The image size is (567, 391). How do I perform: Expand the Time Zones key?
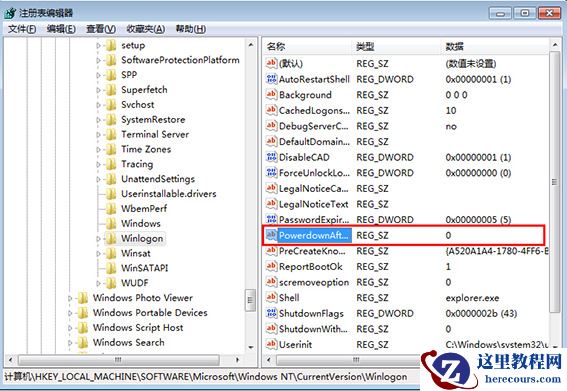tap(98, 149)
